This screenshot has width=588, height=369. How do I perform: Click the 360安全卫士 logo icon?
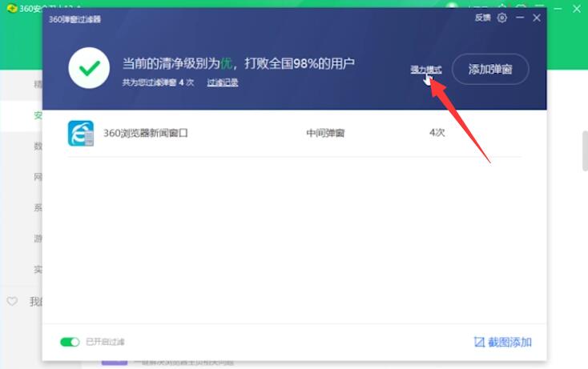12,8
